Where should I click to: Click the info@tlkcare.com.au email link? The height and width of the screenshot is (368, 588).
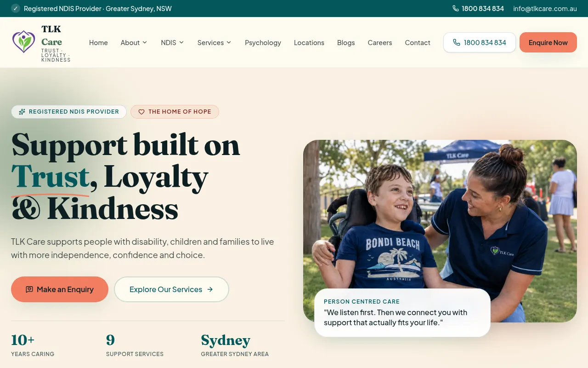(545, 8)
